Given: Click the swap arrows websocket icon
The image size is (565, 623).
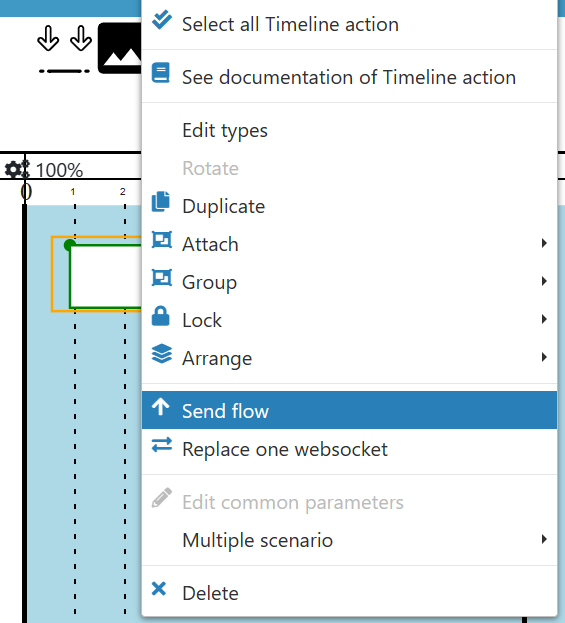Looking at the screenshot, I should coord(162,445).
